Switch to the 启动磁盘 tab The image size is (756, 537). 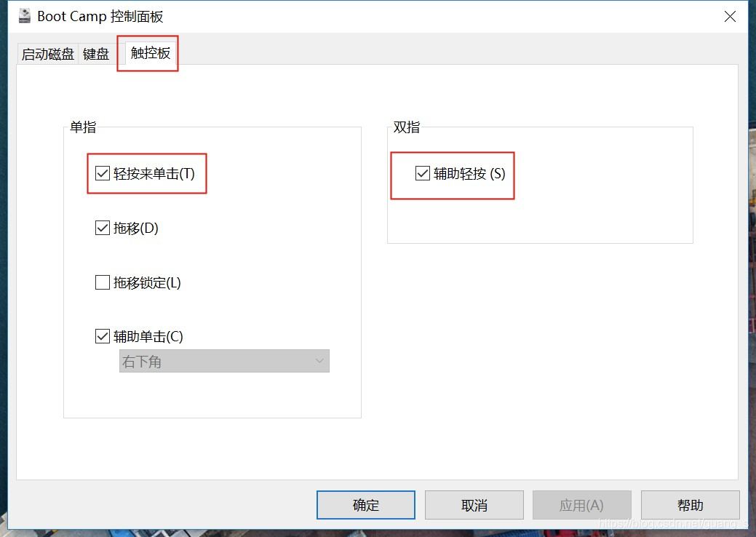tap(48, 54)
